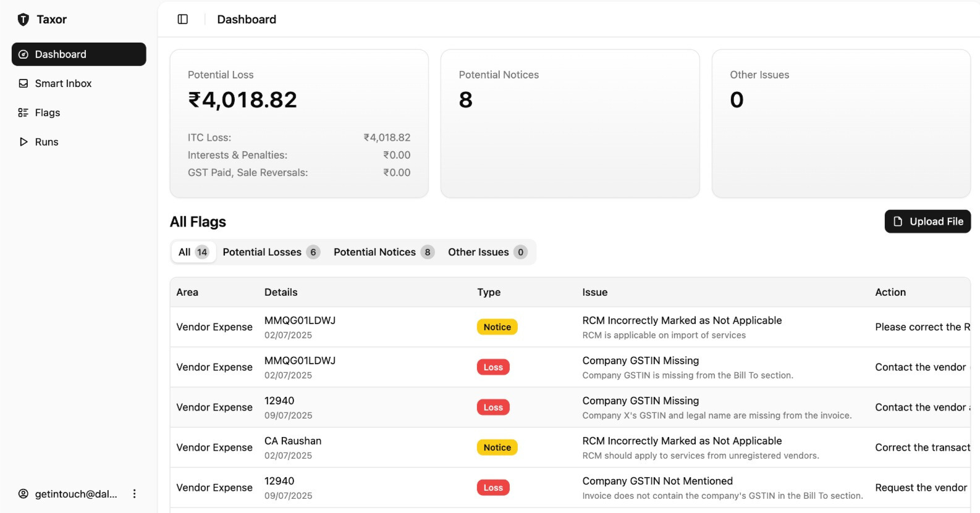Click the Taxor shield logo icon

(23, 20)
